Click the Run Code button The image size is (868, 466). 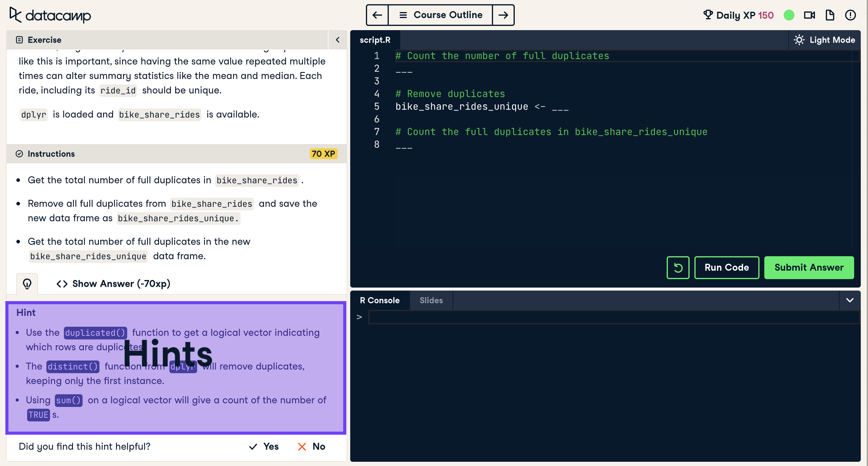(x=726, y=268)
